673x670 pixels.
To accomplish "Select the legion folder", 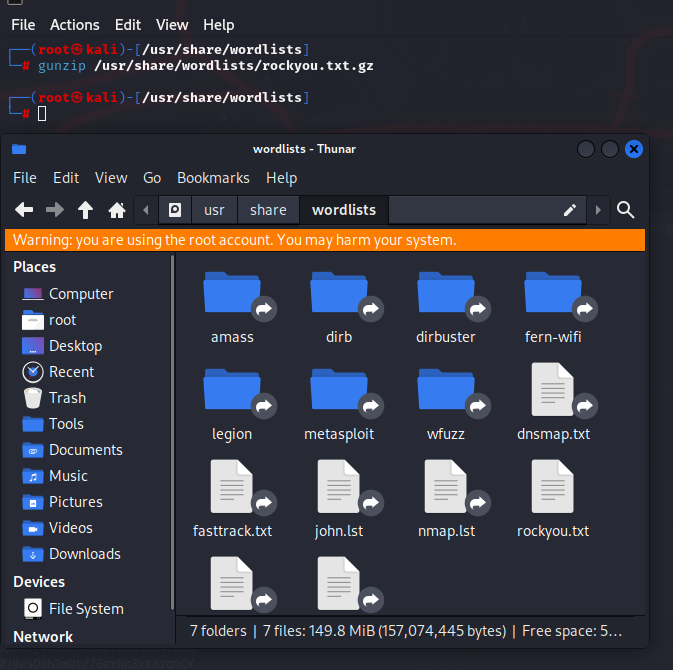I will 232,405.
